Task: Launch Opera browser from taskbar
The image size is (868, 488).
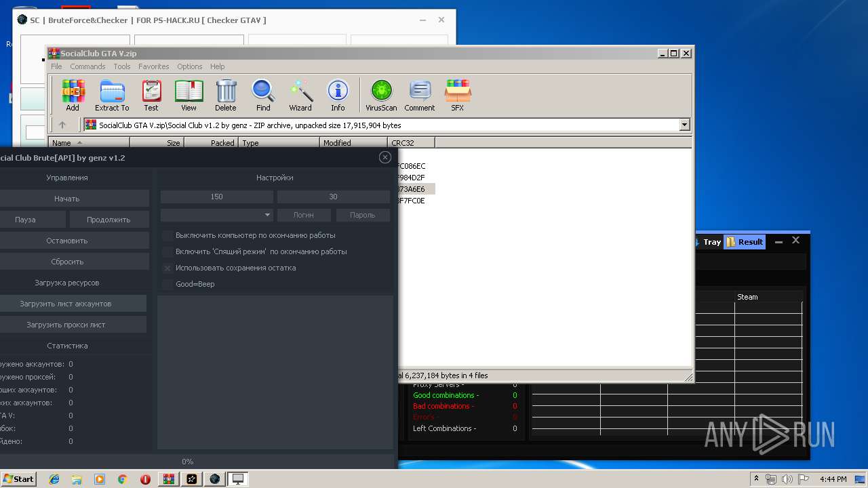Action: click(145, 479)
